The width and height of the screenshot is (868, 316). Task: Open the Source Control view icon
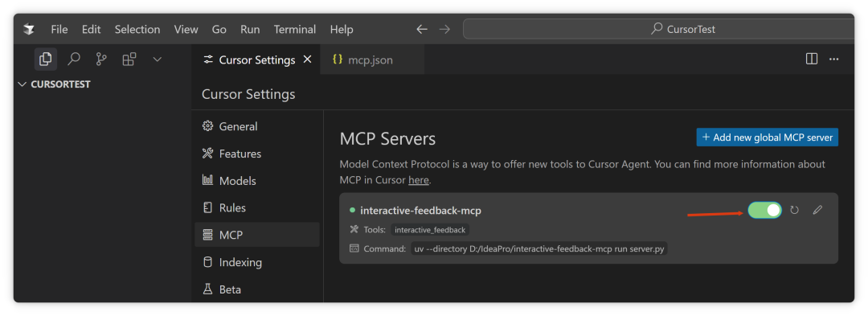tap(101, 59)
